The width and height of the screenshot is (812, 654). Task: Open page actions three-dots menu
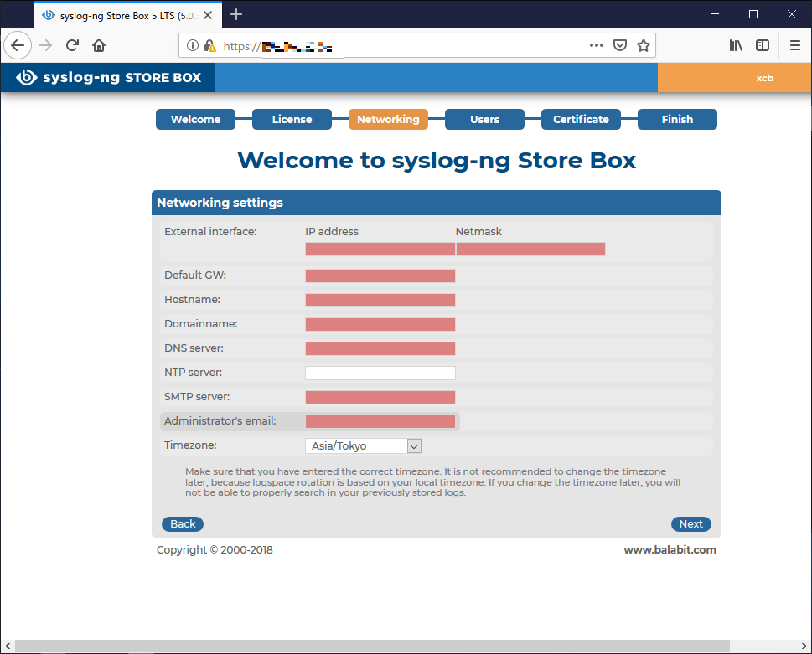click(x=596, y=45)
